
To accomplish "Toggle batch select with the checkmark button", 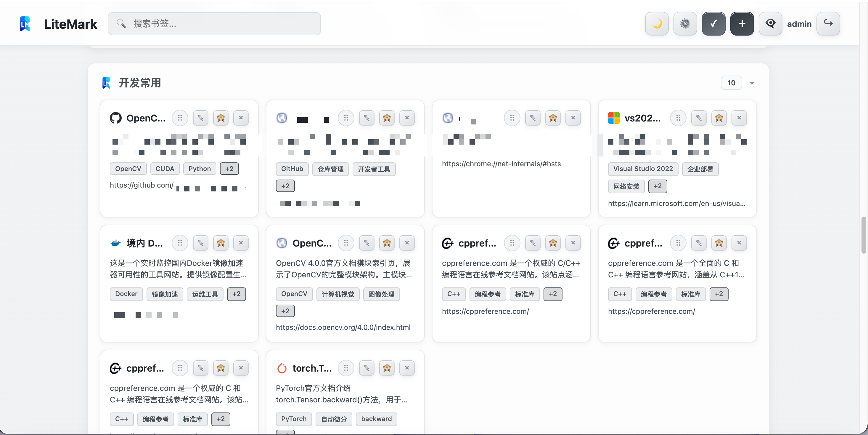I will point(713,24).
